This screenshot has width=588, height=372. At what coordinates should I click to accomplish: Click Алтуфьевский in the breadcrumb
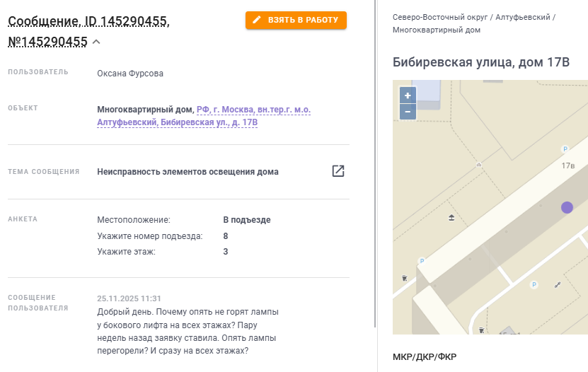pyautogui.click(x=524, y=17)
